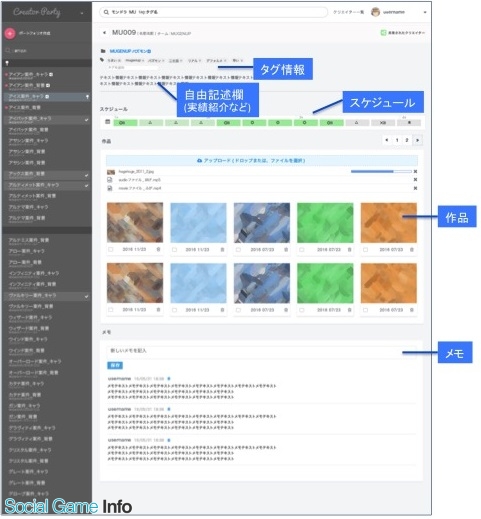
Task: Tick the checkbox under the first brown artwork
Action: tap(111, 249)
